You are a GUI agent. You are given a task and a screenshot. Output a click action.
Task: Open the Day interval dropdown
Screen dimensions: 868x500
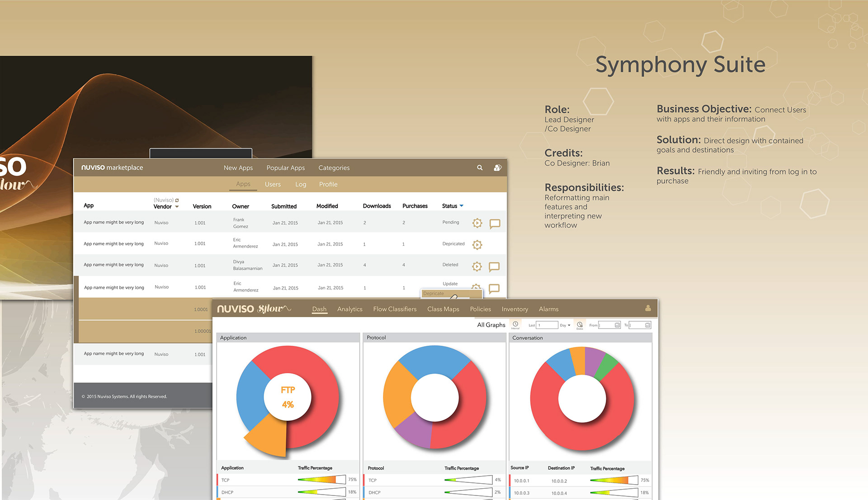tap(564, 325)
